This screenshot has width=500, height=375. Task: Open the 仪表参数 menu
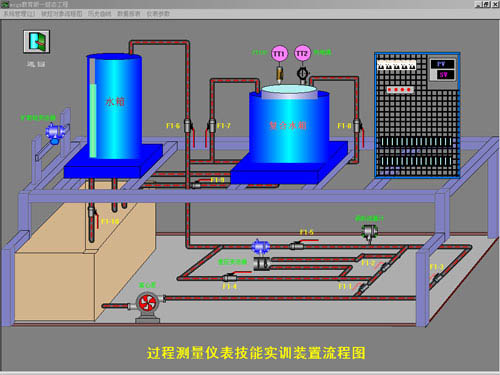tap(158, 14)
